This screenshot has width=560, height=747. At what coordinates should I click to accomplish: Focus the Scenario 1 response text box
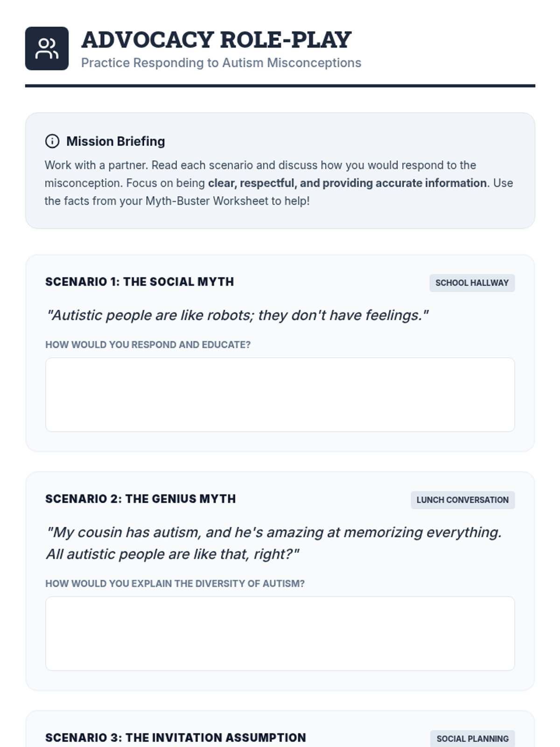(x=280, y=395)
